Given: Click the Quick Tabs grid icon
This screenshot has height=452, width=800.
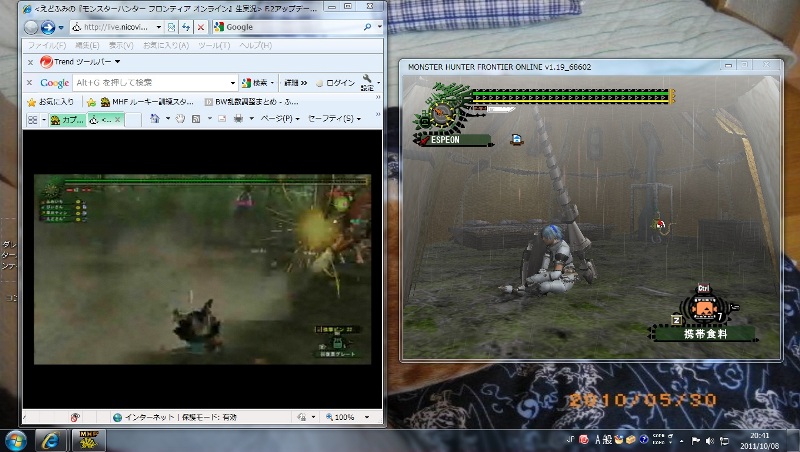Looking at the screenshot, I should pyautogui.click(x=33, y=120).
